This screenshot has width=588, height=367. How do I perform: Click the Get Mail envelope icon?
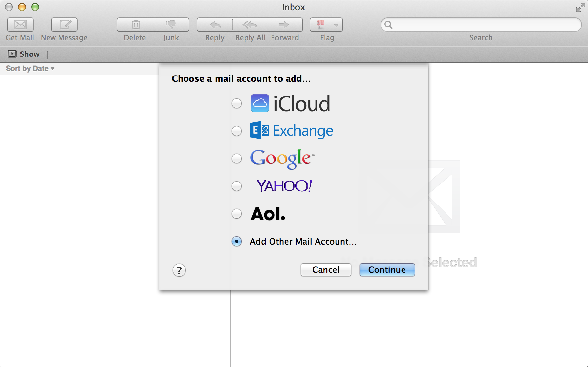coord(20,25)
